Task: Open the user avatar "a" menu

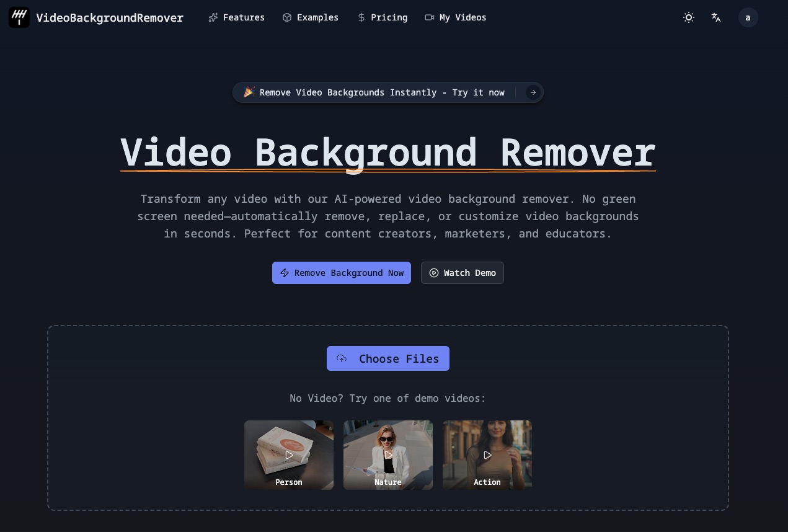Action: 748,17
